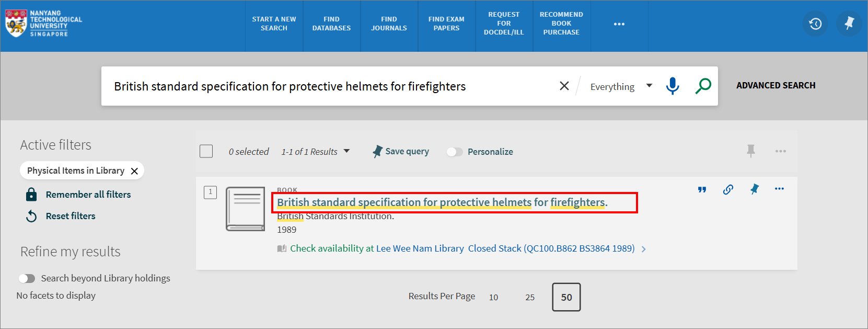
Task: Enable the Personalize toggle
Action: [455, 152]
